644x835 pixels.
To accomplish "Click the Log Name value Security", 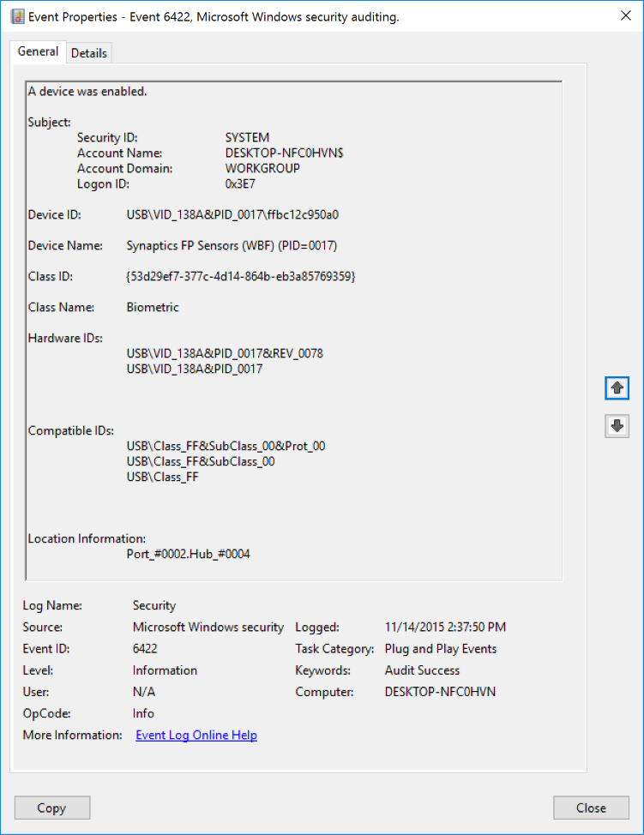I will tap(154, 605).
